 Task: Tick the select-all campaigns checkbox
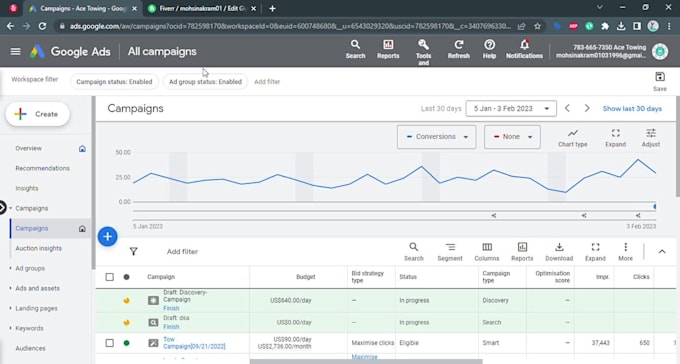coord(109,277)
